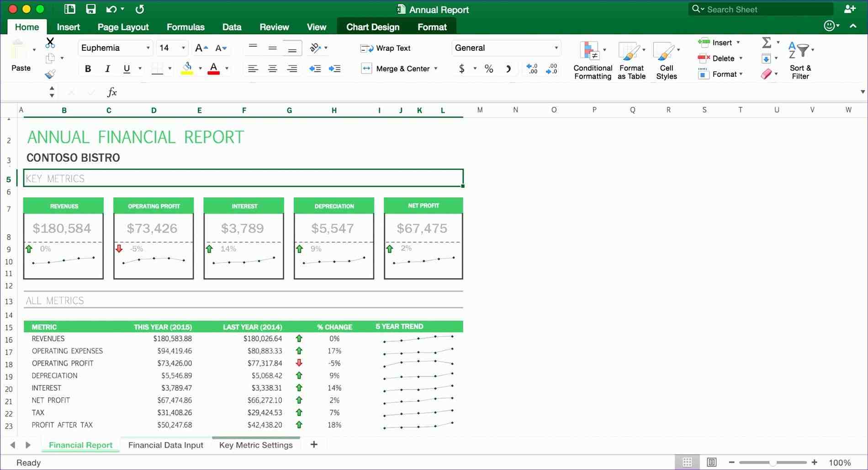
Task: Click the Cut scissors icon
Action: (x=50, y=43)
